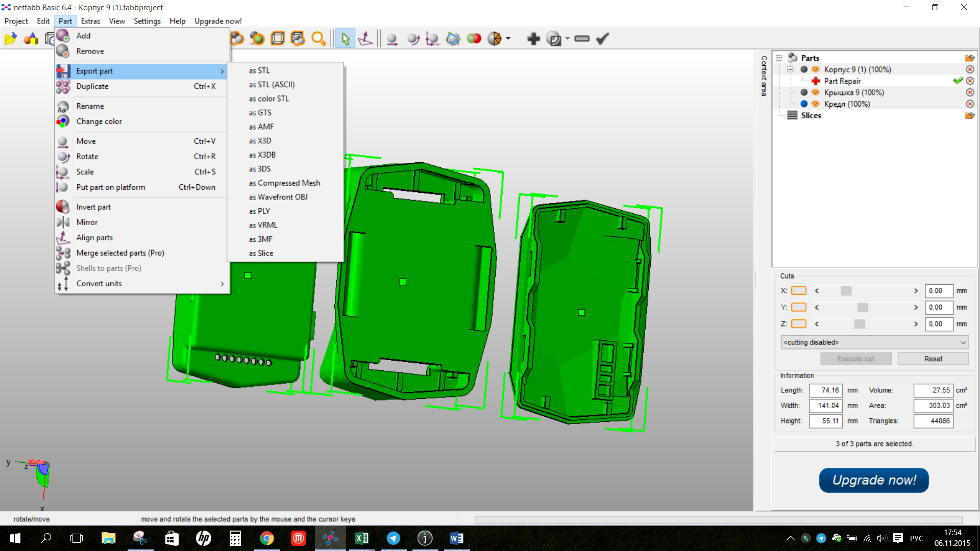This screenshot has height=551, width=980.
Task: Open folder icon next to Parts
Action: [x=970, y=58]
